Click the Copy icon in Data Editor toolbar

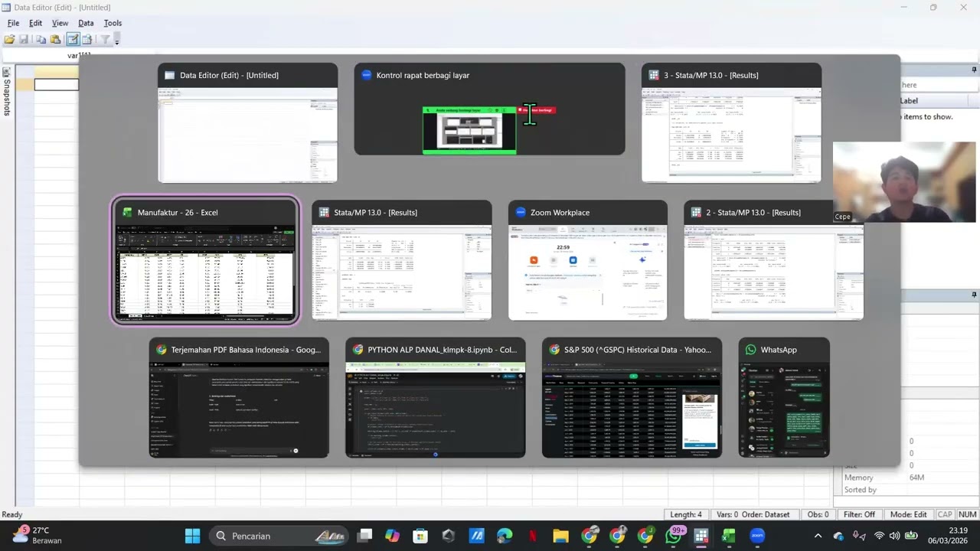(x=41, y=39)
